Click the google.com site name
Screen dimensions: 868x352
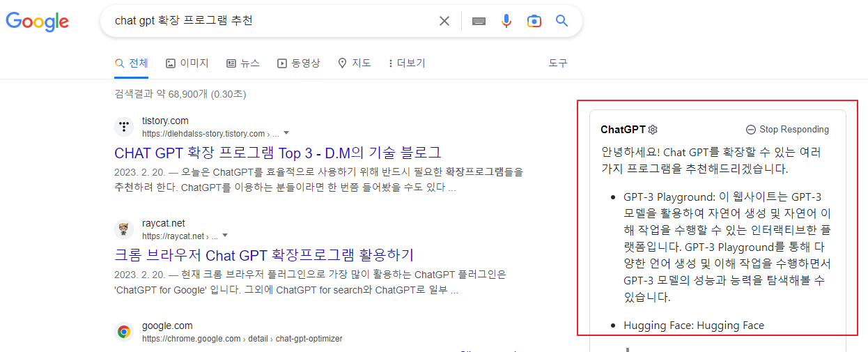click(x=167, y=326)
